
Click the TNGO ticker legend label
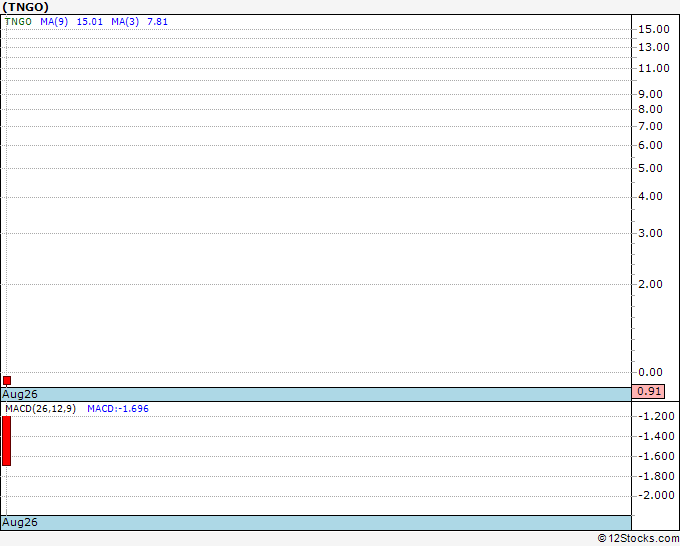click(x=18, y=22)
